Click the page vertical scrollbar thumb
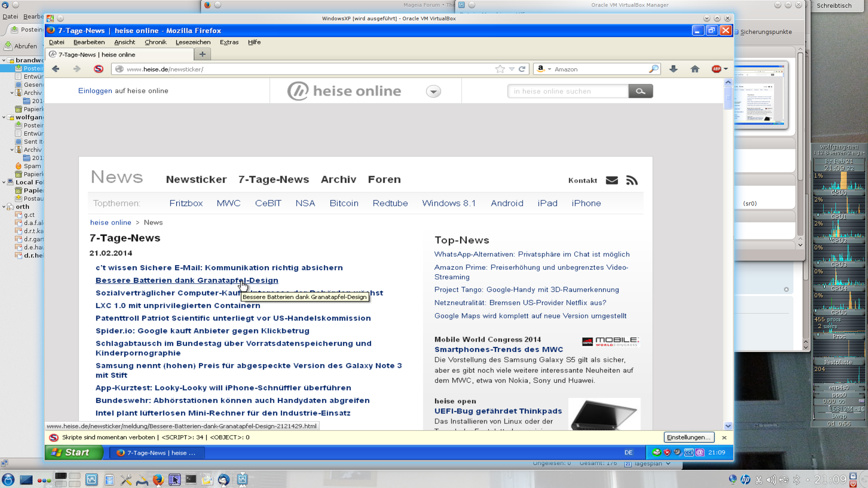Viewport: 868px width, 488px height. 728,98
